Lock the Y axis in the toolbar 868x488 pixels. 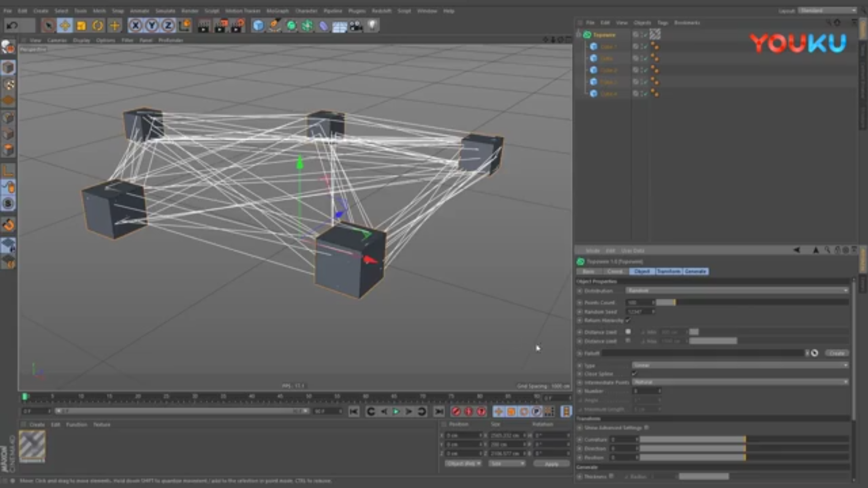(x=151, y=26)
